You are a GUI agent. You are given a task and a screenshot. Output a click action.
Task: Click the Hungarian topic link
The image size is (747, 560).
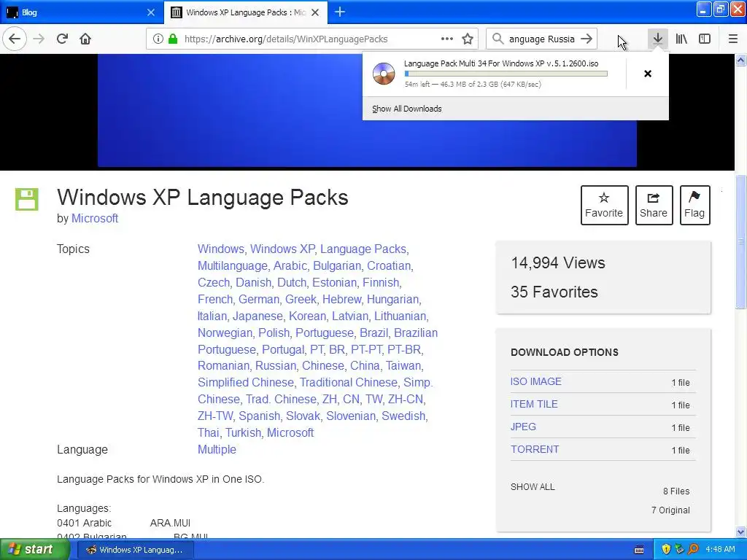[x=392, y=300]
